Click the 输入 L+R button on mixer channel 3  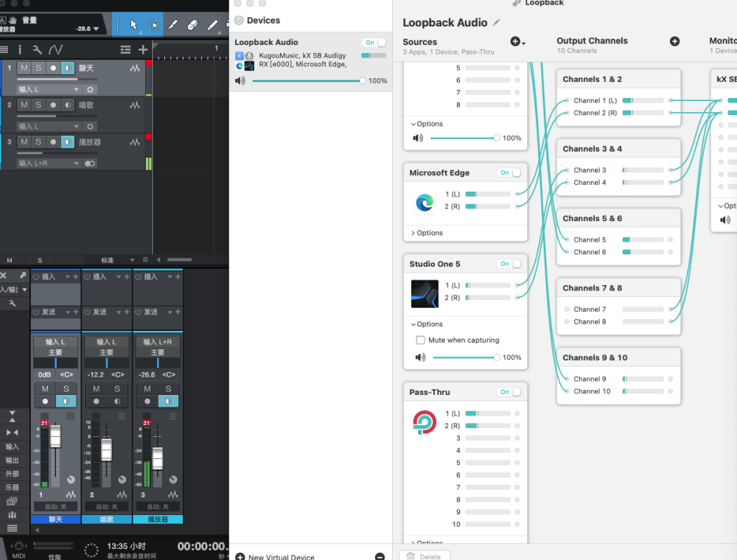(158, 342)
